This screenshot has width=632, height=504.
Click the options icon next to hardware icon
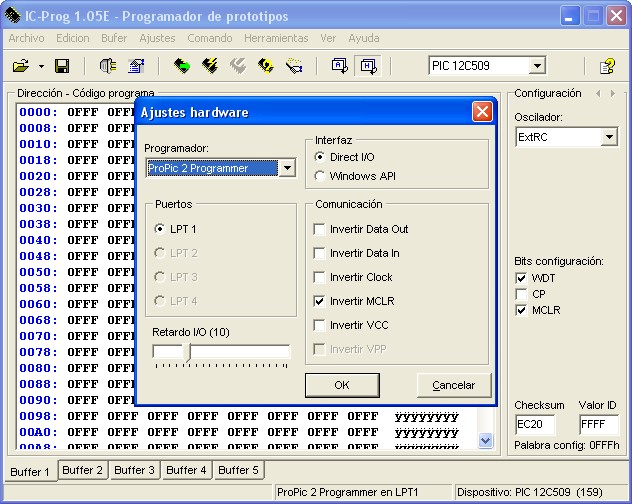pos(136,66)
